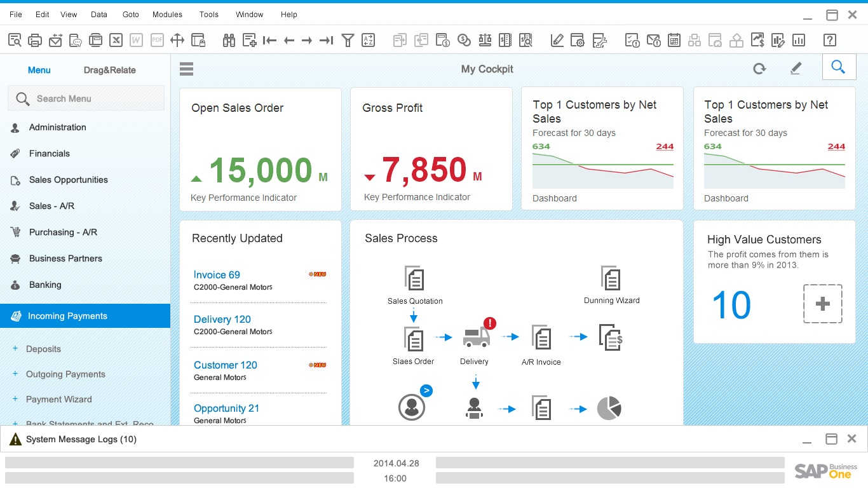The height and width of the screenshot is (488, 868).
Task: Open the Invoice 69 link
Action: (217, 274)
